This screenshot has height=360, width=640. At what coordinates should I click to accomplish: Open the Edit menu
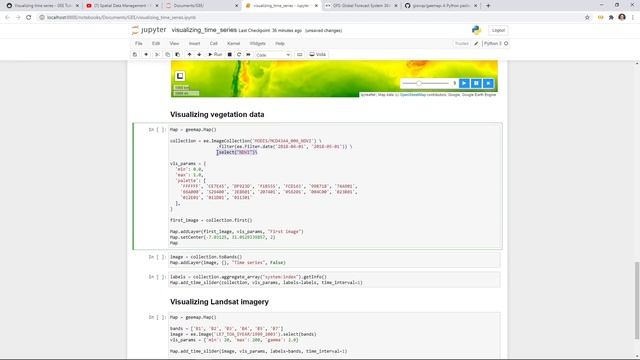click(x=156, y=43)
